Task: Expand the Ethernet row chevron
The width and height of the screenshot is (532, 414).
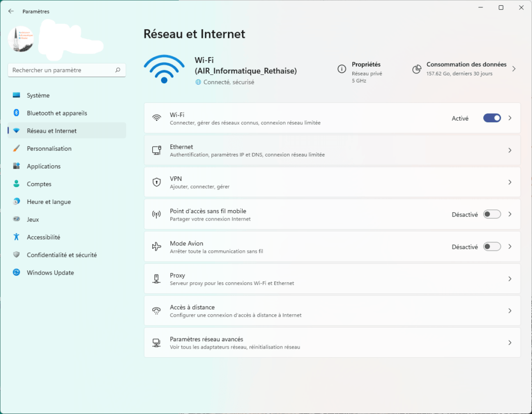Action: click(x=510, y=150)
